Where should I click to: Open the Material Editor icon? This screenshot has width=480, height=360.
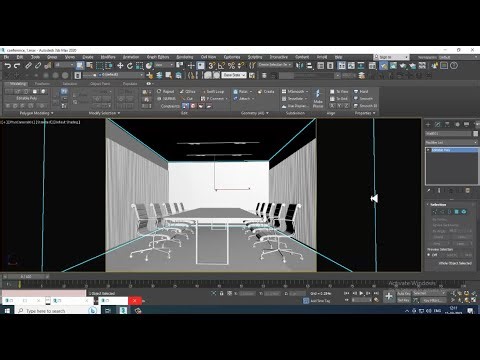click(x=372, y=66)
